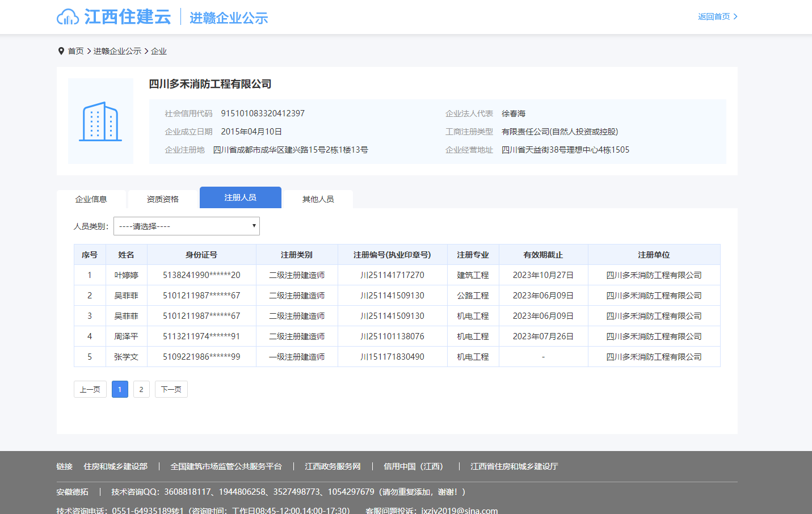Jump to page 2 of results
This screenshot has height=514, width=812.
(x=141, y=389)
